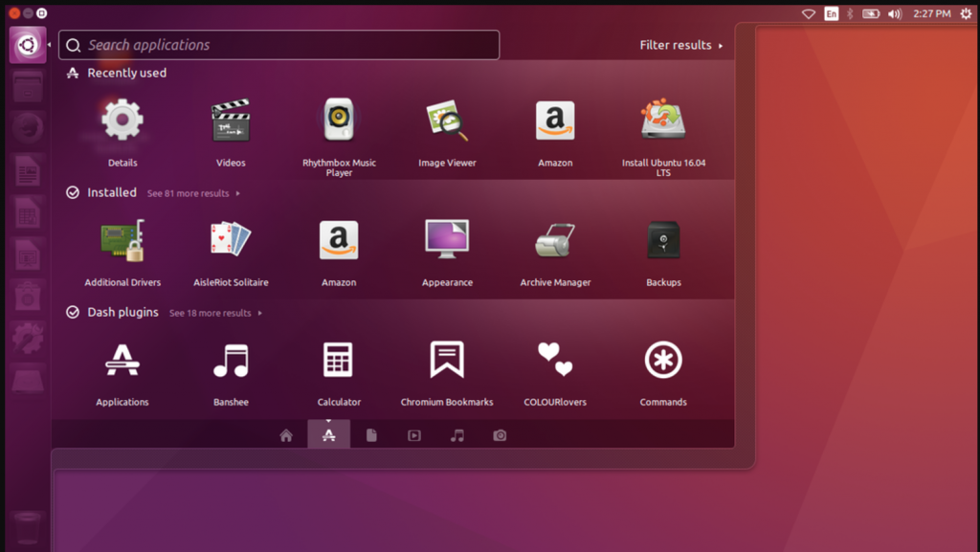980x552 pixels.
Task: Switch to the Home lens
Action: coord(285,435)
